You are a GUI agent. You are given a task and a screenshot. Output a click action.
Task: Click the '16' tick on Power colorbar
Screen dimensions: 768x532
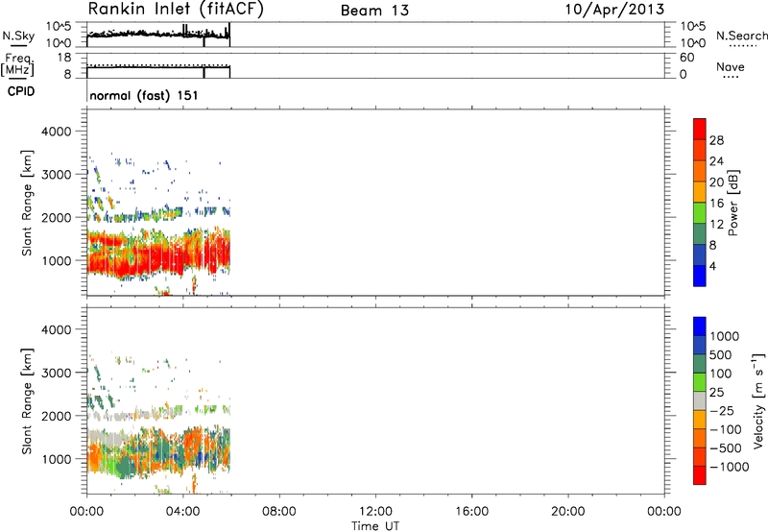coord(716,204)
